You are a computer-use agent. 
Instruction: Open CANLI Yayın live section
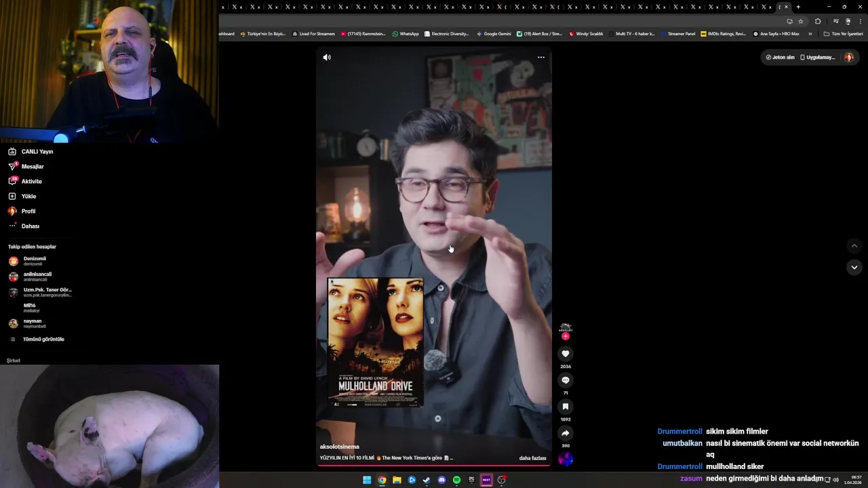(31, 152)
